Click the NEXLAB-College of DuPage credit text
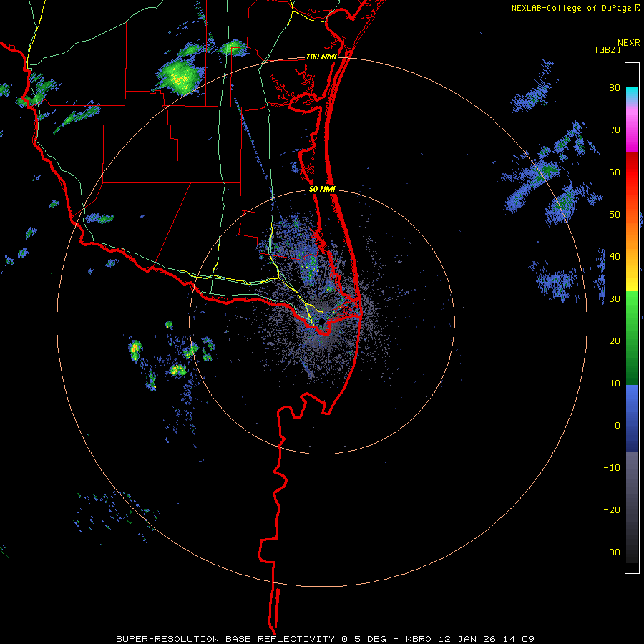The image size is (644, 644). tap(572, 8)
